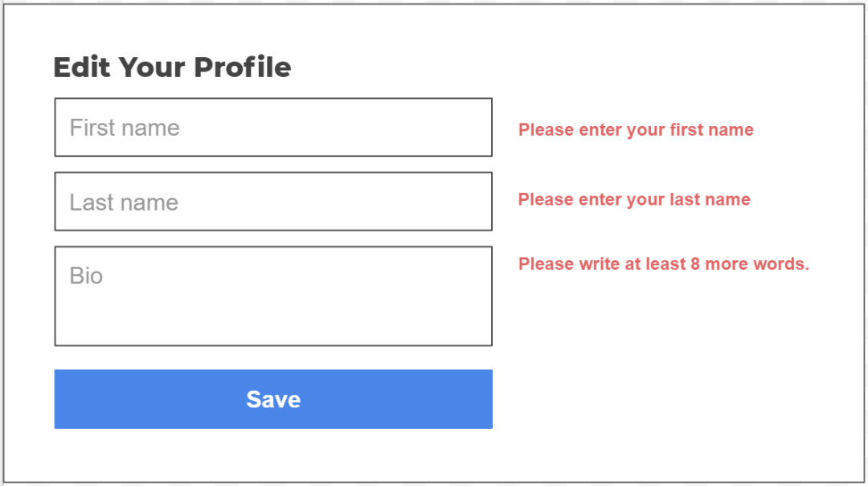Click the red message beside Last name
Image resolution: width=868 pixels, height=486 pixels.
point(634,200)
